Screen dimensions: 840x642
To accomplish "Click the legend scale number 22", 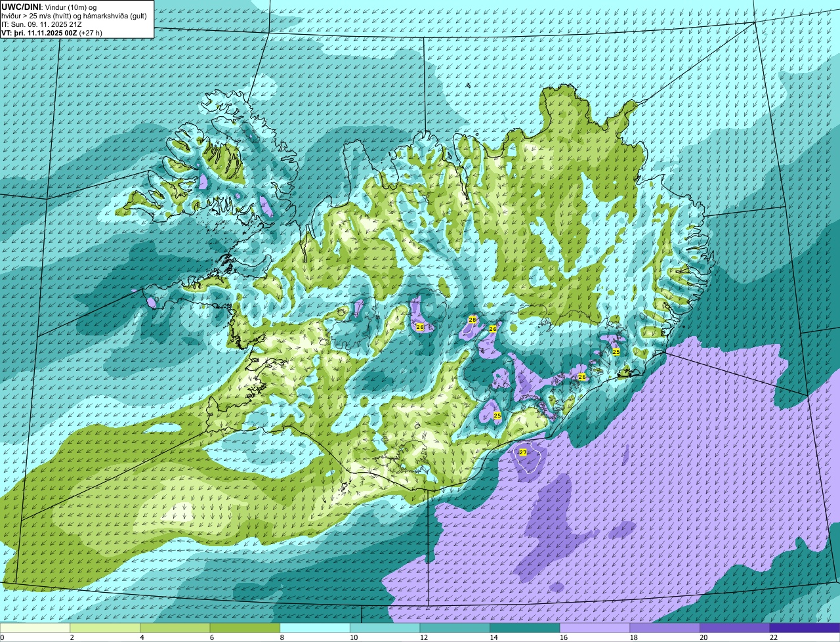I will pyautogui.click(x=774, y=637).
